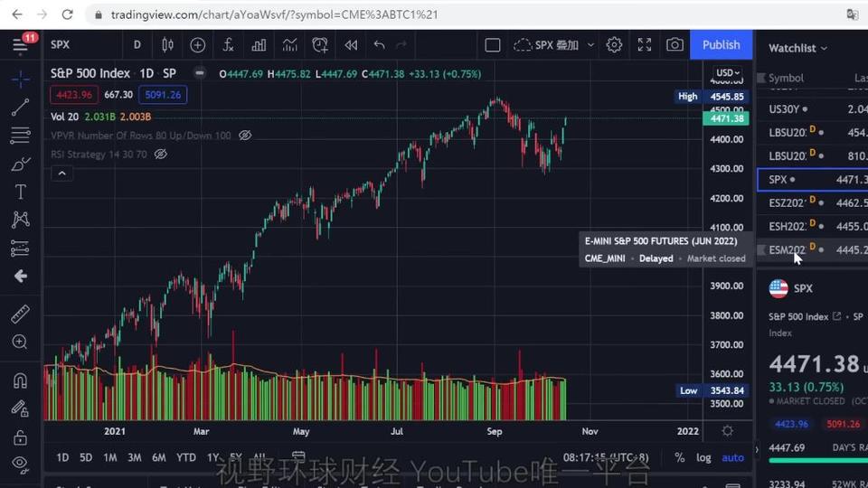Select US30Y row in the watchlist

[812, 109]
